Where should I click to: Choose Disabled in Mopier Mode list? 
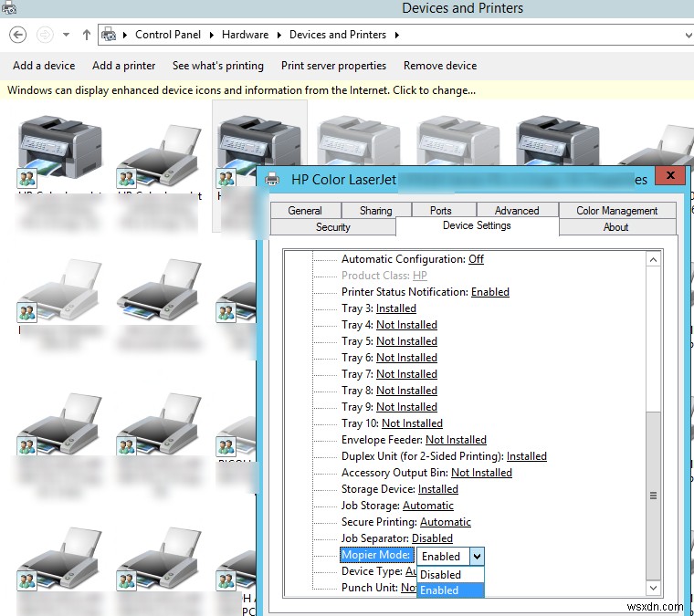tap(450, 574)
